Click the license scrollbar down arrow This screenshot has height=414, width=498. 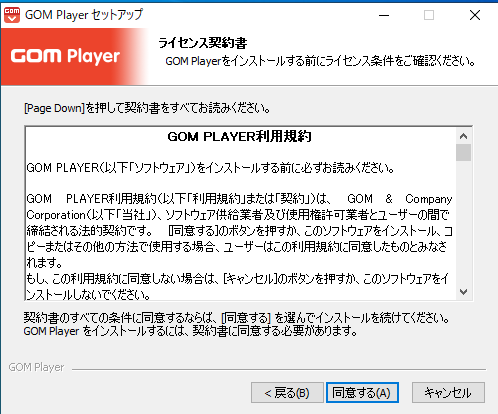(x=463, y=292)
